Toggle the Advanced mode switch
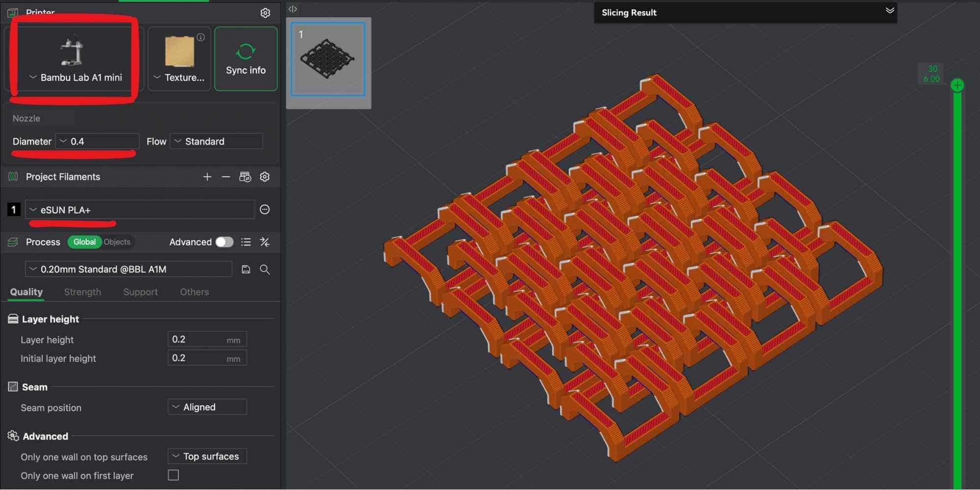The width and height of the screenshot is (980, 490). click(x=224, y=242)
